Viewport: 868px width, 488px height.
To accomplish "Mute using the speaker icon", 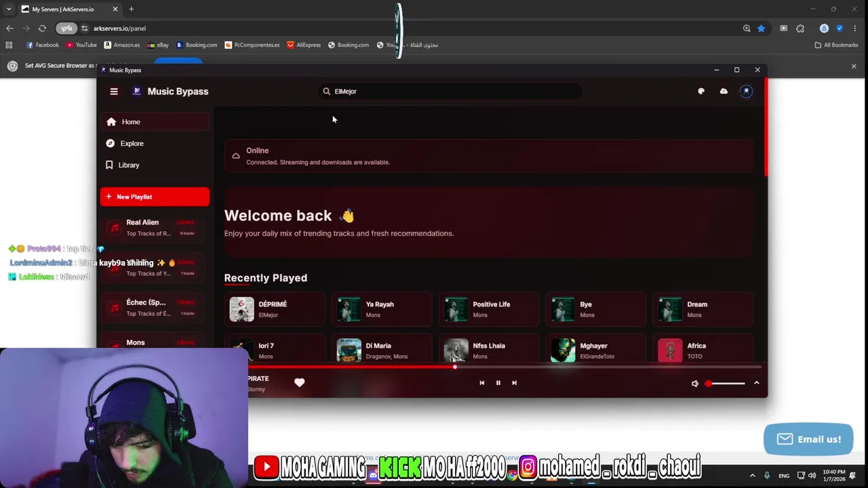I will 694,384.
